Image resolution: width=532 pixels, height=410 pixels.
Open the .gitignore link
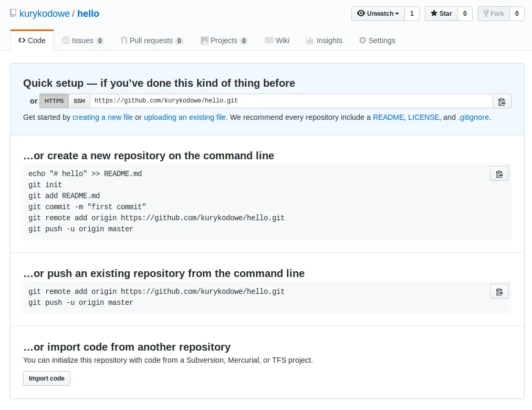point(473,117)
